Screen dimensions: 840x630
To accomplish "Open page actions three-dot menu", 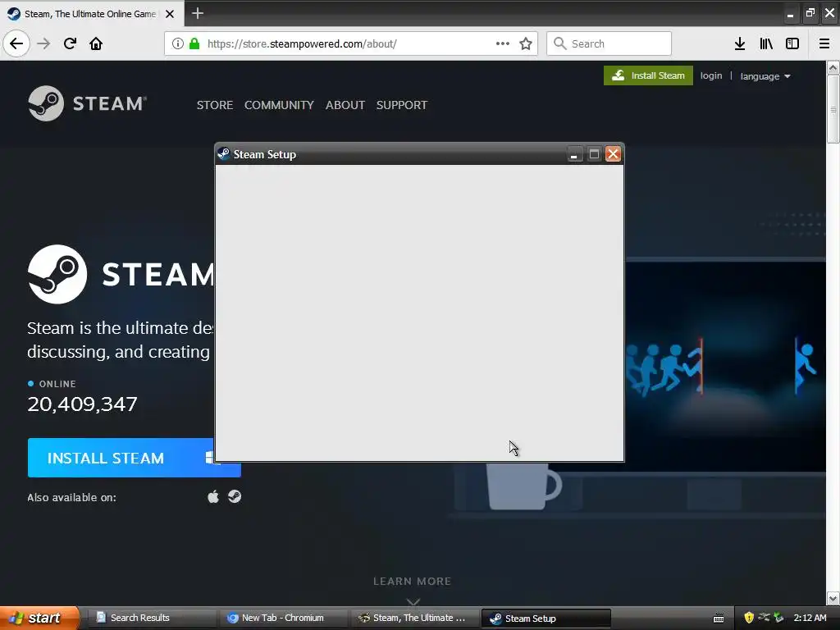I will click(x=503, y=43).
